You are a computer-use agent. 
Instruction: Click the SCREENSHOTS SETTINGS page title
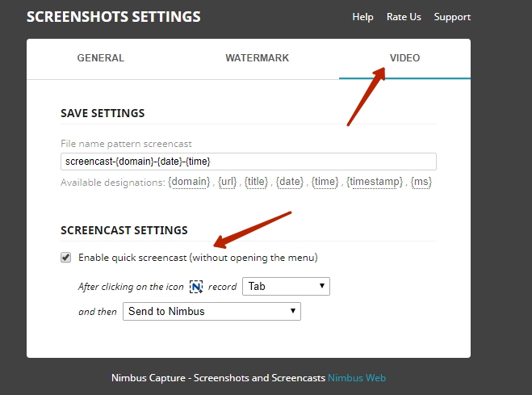114,17
